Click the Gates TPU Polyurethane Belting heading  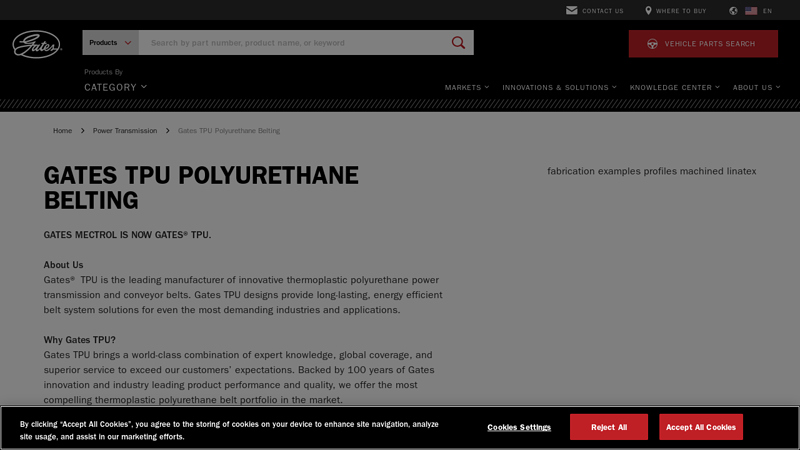click(x=201, y=188)
